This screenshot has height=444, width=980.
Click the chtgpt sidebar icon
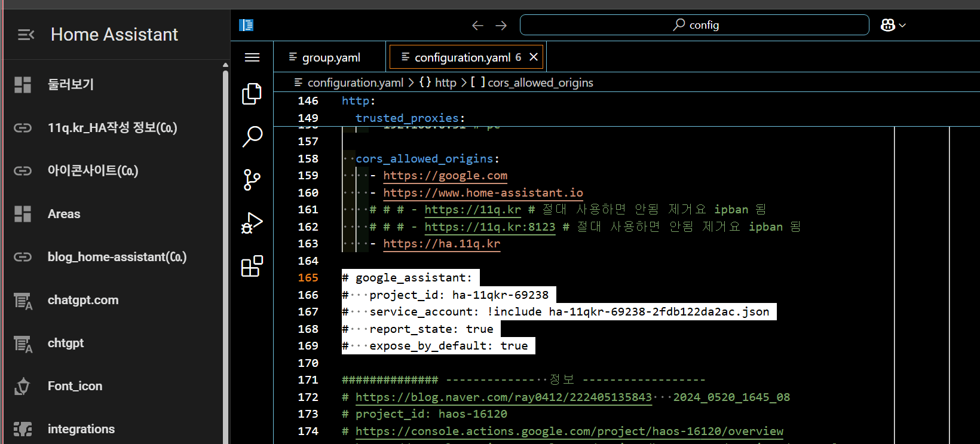[x=23, y=344]
